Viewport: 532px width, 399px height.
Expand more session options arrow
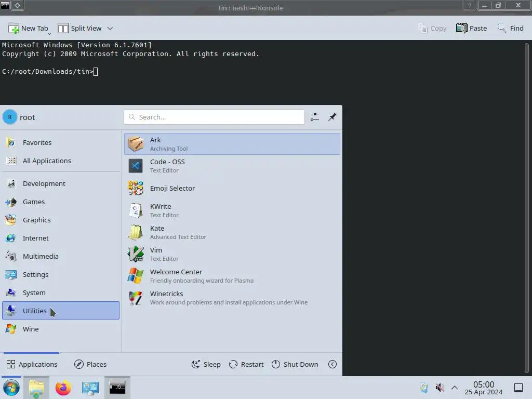332,364
